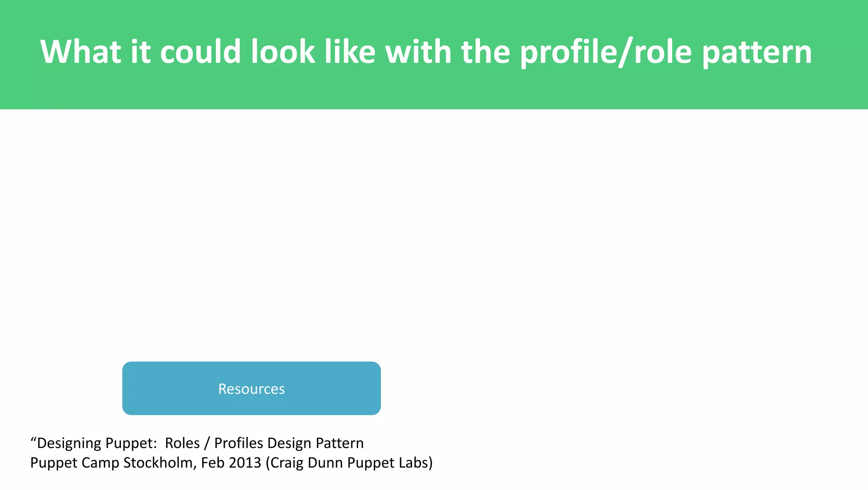Click "profile/role" in the slide title

click(606, 52)
